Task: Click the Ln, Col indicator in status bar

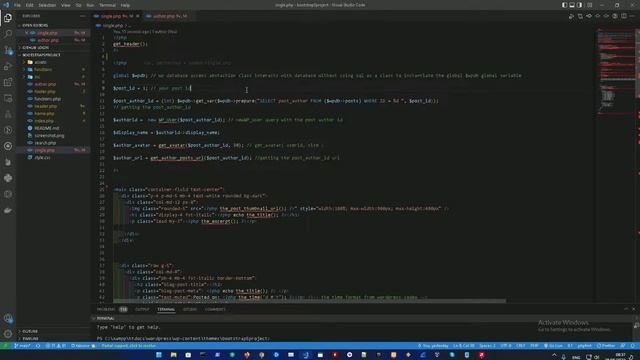Action: tap(464, 346)
